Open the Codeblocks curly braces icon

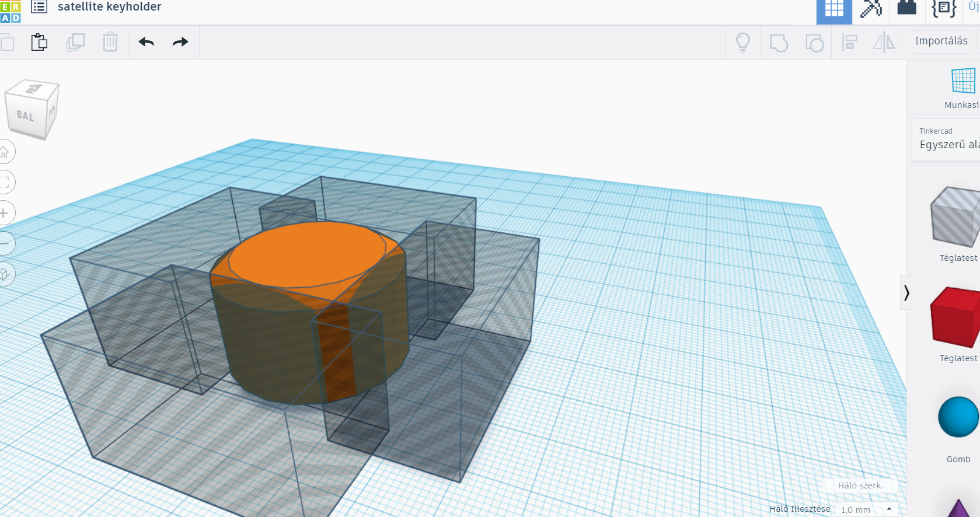point(943,8)
